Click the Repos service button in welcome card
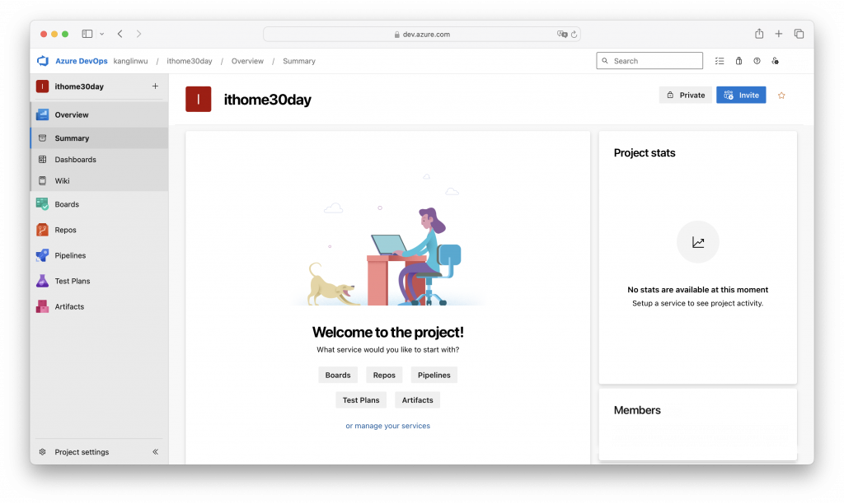The width and height of the screenshot is (844, 504). pyautogui.click(x=384, y=375)
